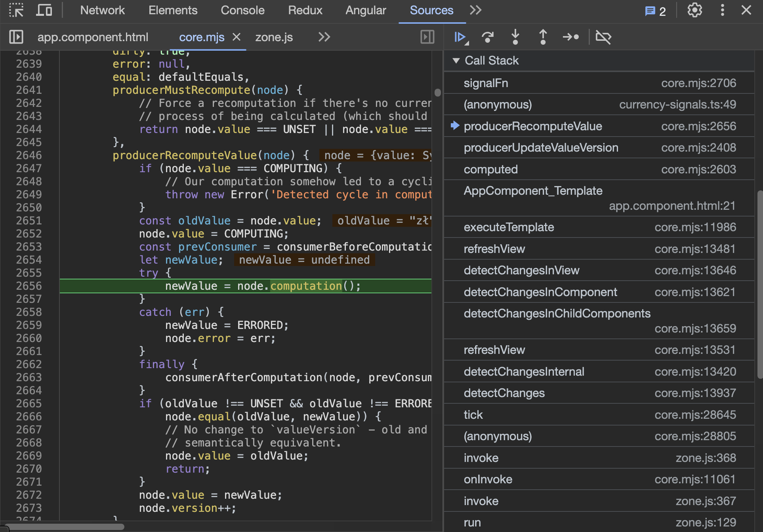
Task: Step over next function call
Action: pyautogui.click(x=488, y=37)
